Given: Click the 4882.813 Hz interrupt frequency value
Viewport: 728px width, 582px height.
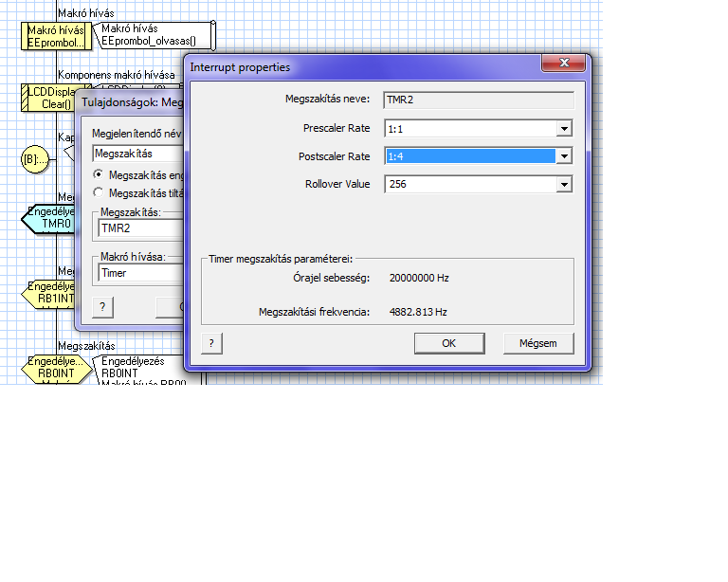Looking at the screenshot, I should [x=418, y=312].
